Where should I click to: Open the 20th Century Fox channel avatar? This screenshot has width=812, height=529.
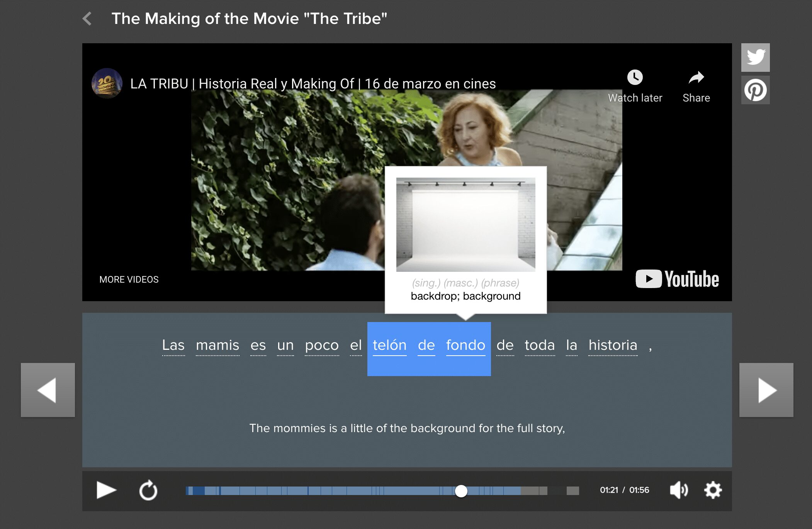(107, 83)
